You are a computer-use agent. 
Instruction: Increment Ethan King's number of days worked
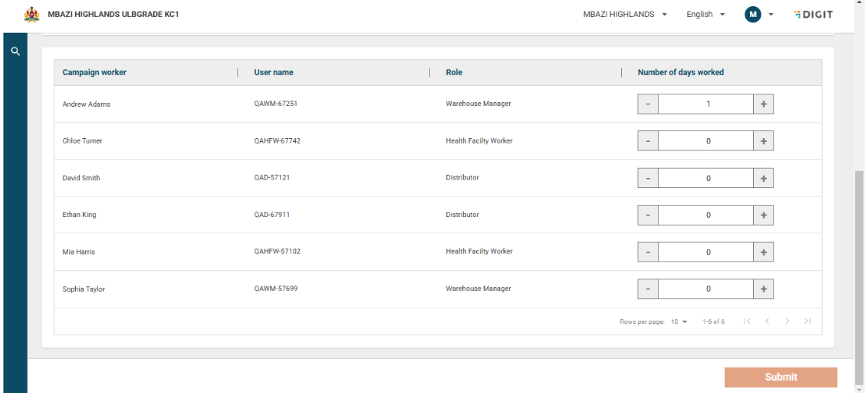pos(763,216)
